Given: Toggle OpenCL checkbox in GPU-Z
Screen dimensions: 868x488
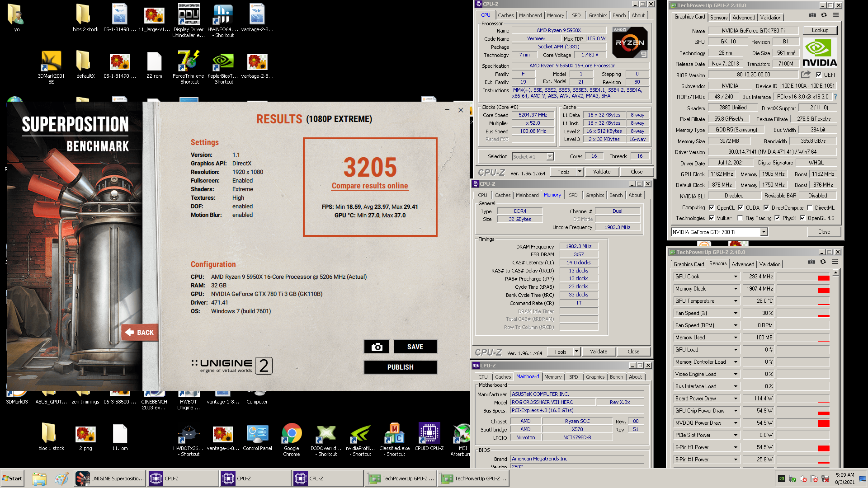Looking at the screenshot, I should click(x=712, y=208).
